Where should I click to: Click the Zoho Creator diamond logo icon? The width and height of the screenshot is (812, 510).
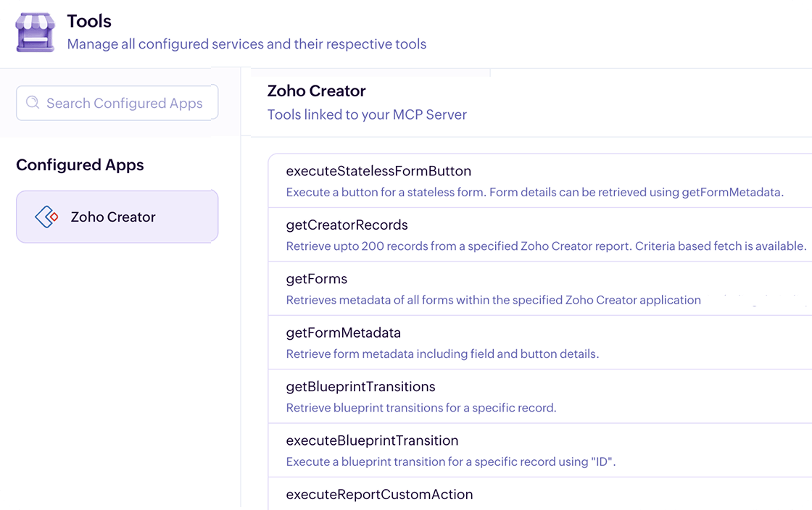coord(46,217)
